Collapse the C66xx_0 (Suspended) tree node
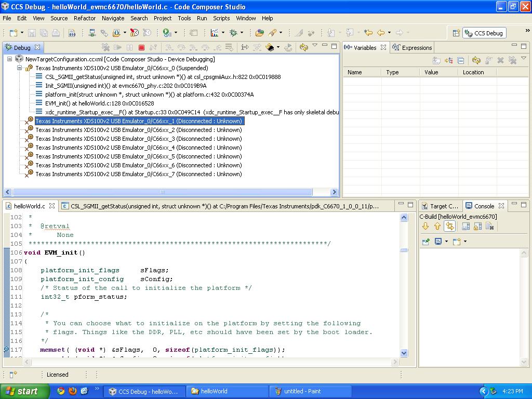The image size is (532, 399). pos(20,68)
